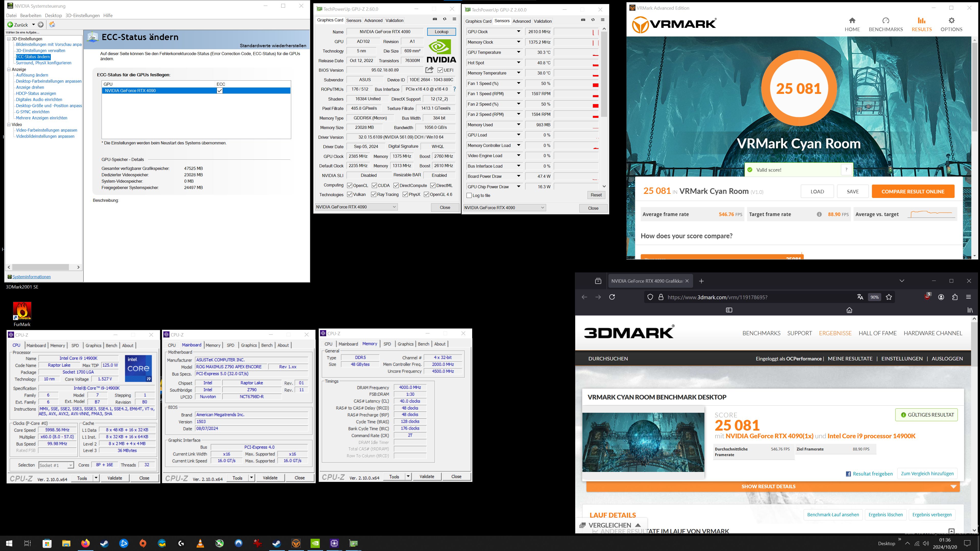The image size is (980, 551).
Task: Click NVIDIA tree horizontal scrollbar
Action: (x=41, y=267)
